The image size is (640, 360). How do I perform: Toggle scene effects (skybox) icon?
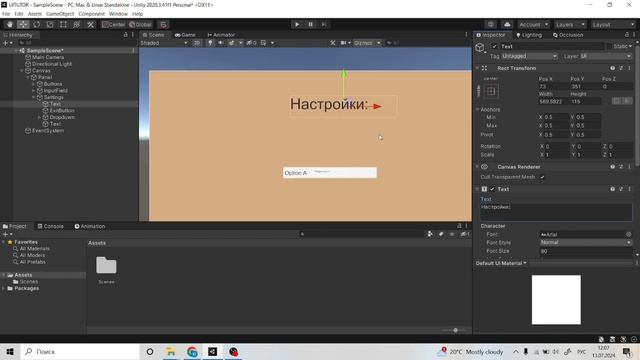coord(232,43)
